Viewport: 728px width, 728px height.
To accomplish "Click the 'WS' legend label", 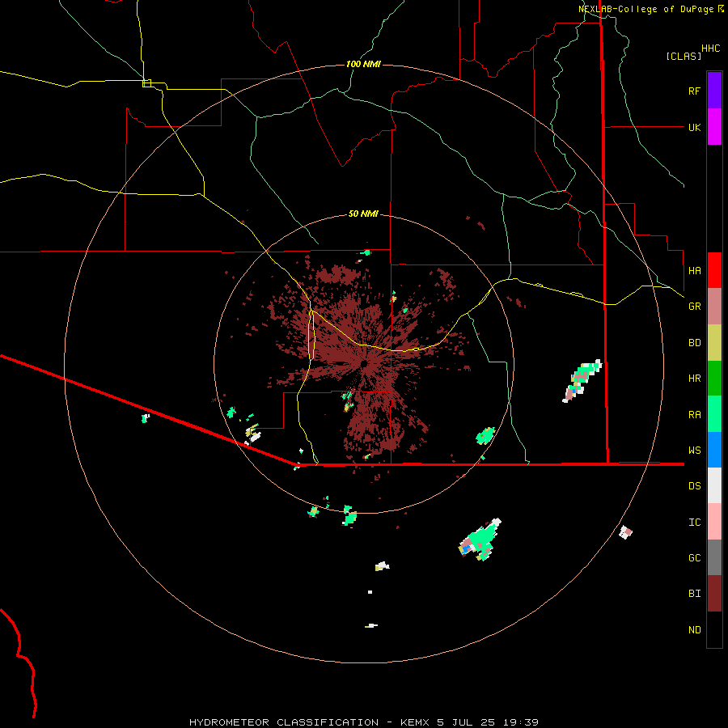I will coord(694,451).
